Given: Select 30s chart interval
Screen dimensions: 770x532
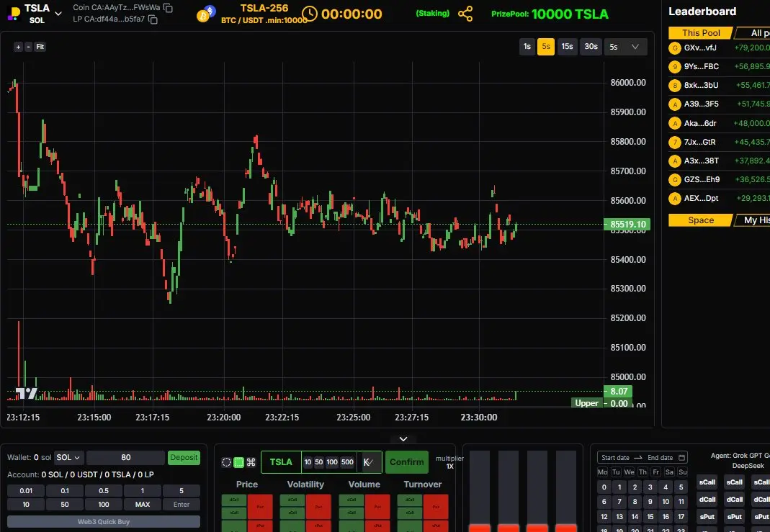Looking at the screenshot, I should 591,47.
